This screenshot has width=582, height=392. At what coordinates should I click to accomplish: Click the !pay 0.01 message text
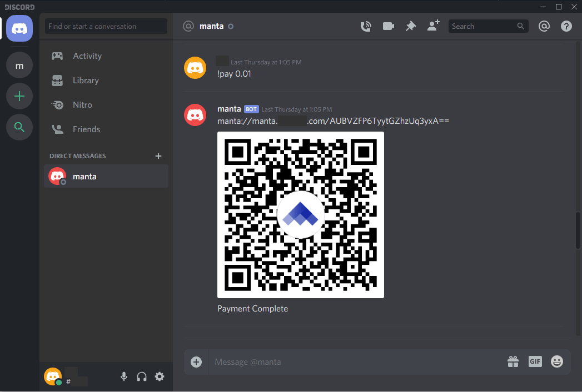(x=234, y=74)
